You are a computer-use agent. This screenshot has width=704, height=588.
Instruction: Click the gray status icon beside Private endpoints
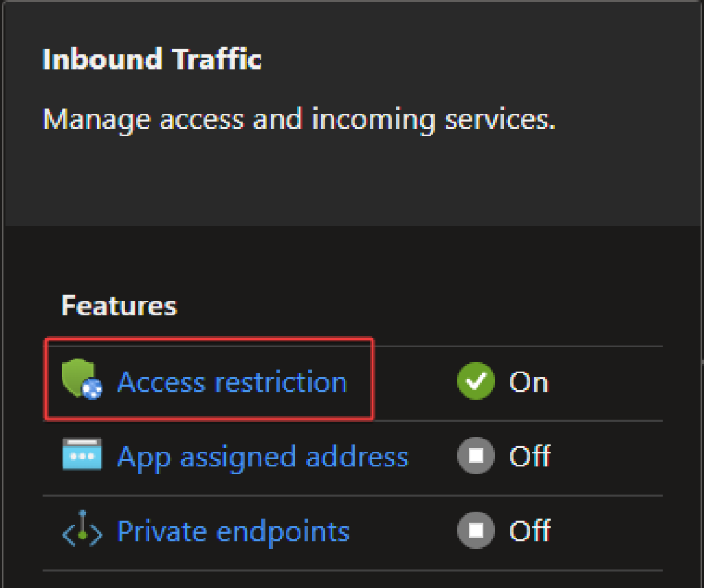tap(474, 530)
